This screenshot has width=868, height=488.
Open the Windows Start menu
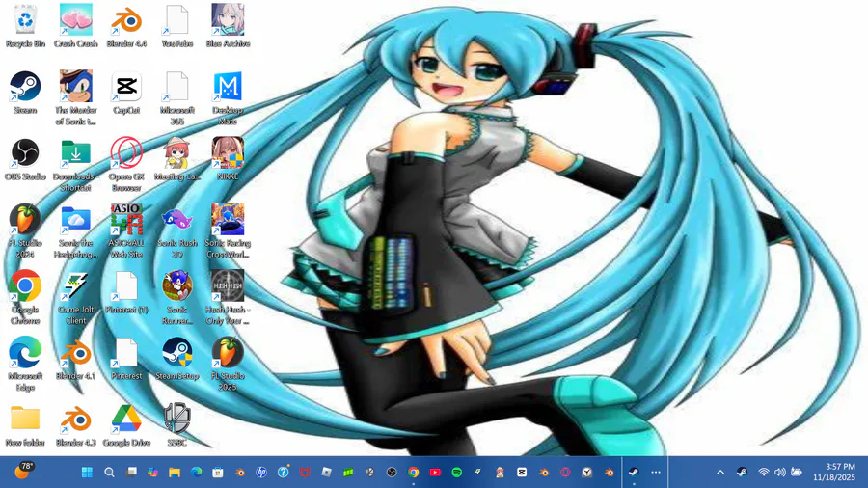pos(87,472)
